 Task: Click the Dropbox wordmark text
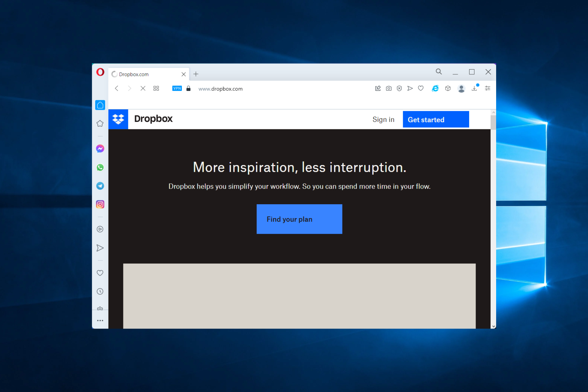tap(153, 119)
